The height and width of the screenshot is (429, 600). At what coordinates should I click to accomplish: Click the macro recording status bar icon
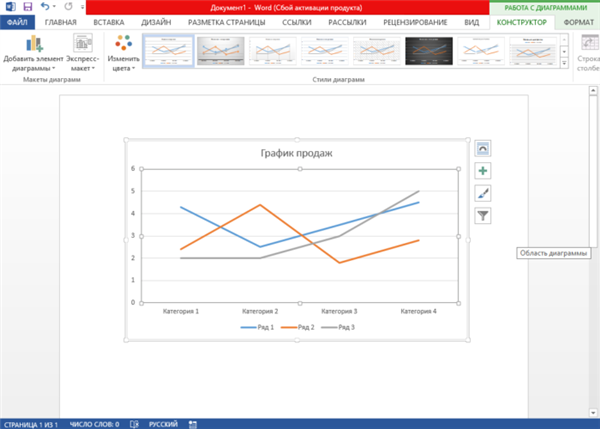tap(193, 424)
